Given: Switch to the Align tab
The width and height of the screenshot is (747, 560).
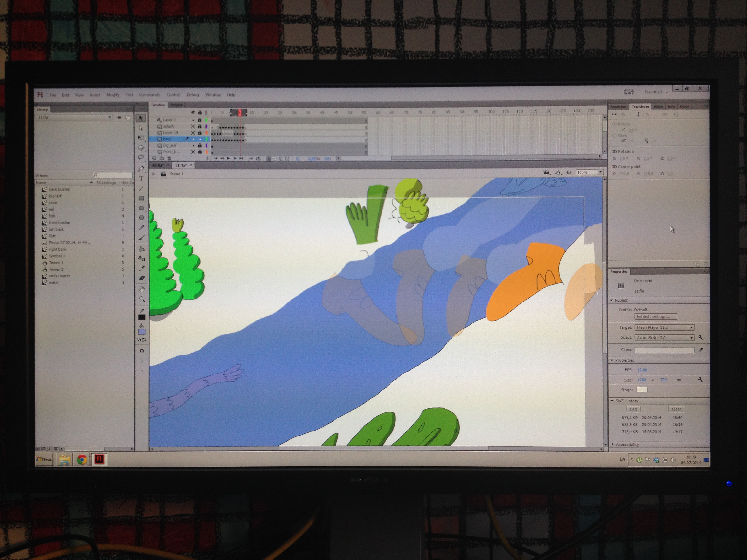Looking at the screenshot, I should pyautogui.click(x=658, y=107).
